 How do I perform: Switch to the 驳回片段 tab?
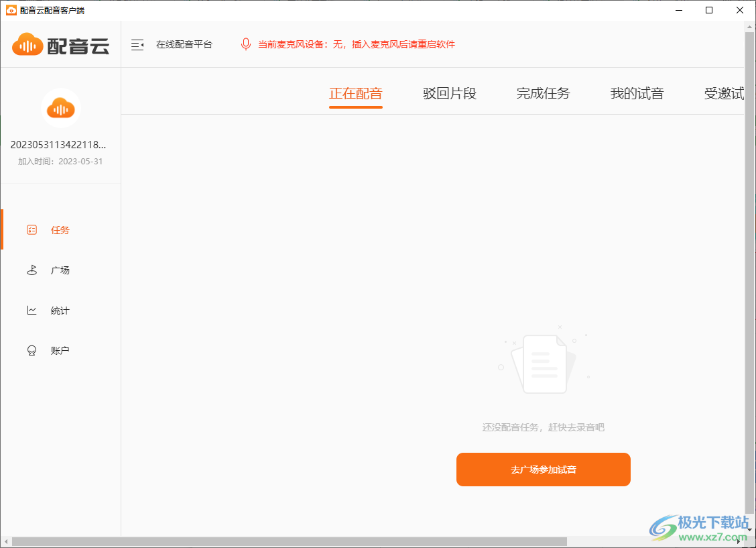449,93
